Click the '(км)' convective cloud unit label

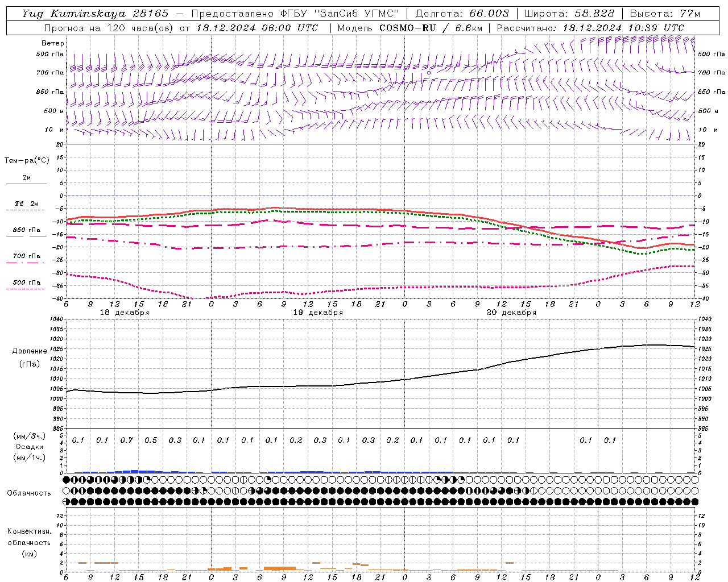pyautogui.click(x=29, y=554)
